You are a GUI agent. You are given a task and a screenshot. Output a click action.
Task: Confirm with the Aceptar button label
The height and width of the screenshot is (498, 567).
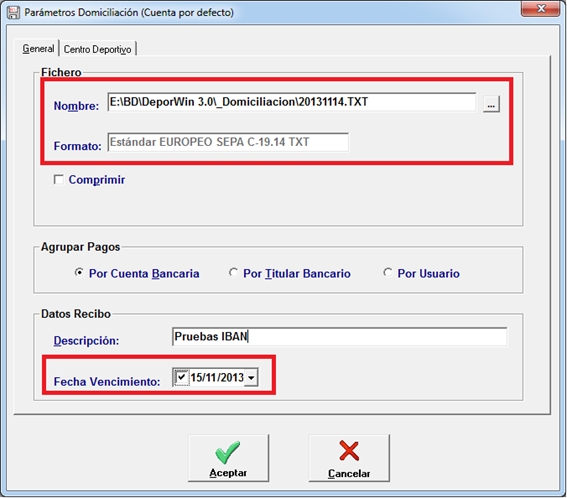pos(228,473)
